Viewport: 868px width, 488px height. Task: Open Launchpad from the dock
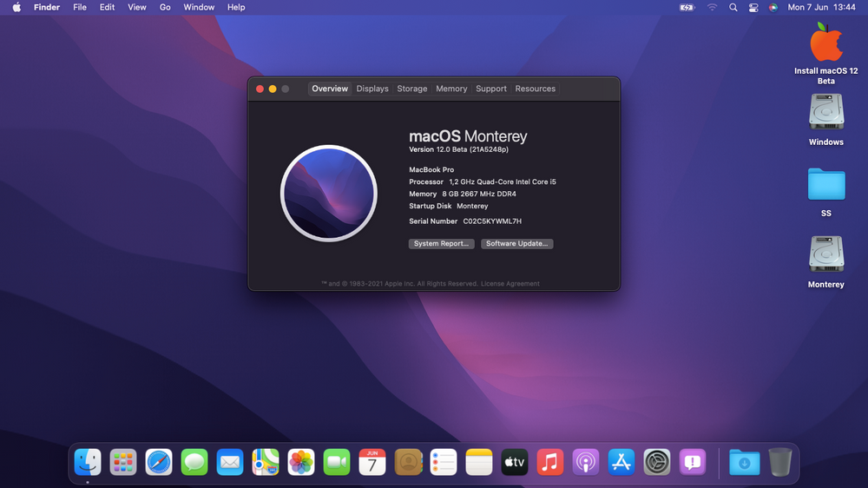(123, 462)
